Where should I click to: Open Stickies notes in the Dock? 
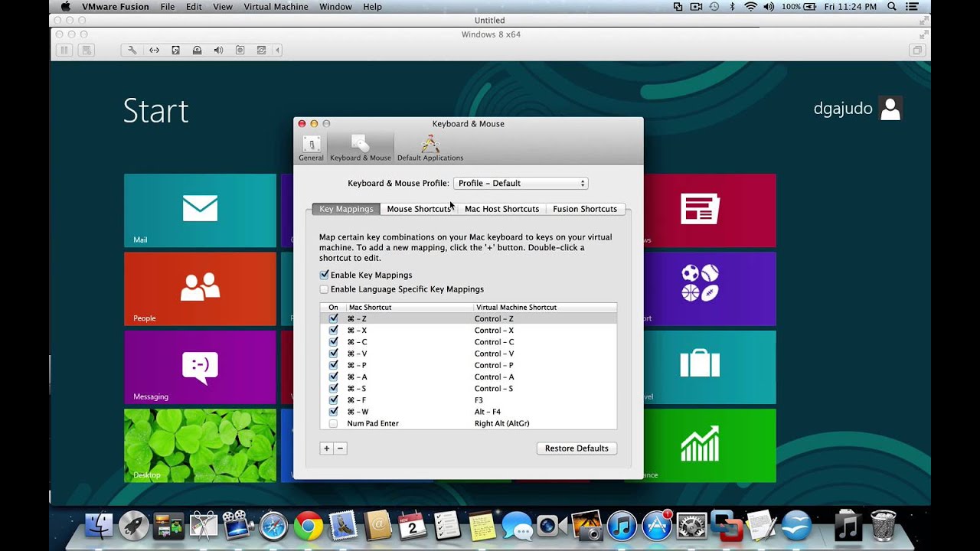pos(482,526)
